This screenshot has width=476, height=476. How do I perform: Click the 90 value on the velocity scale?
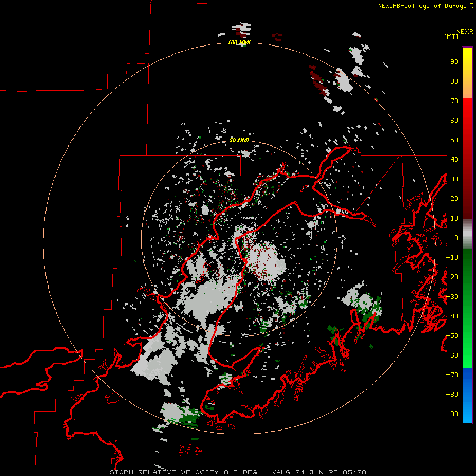[454, 62]
